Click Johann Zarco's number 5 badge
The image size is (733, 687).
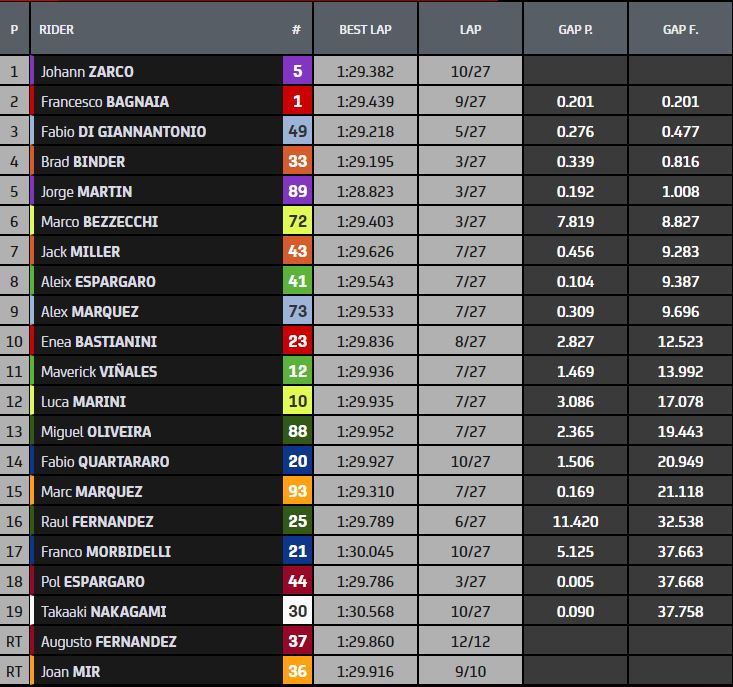point(297,71)
